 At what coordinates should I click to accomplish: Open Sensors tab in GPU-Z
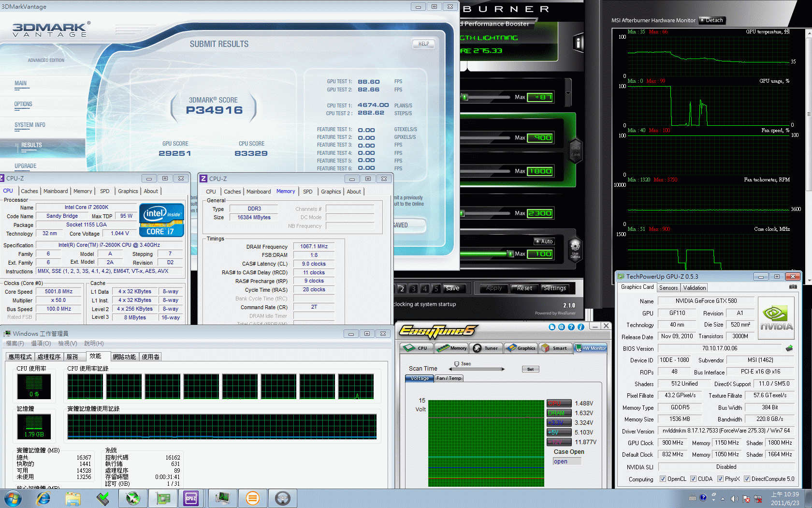(668, 288)
